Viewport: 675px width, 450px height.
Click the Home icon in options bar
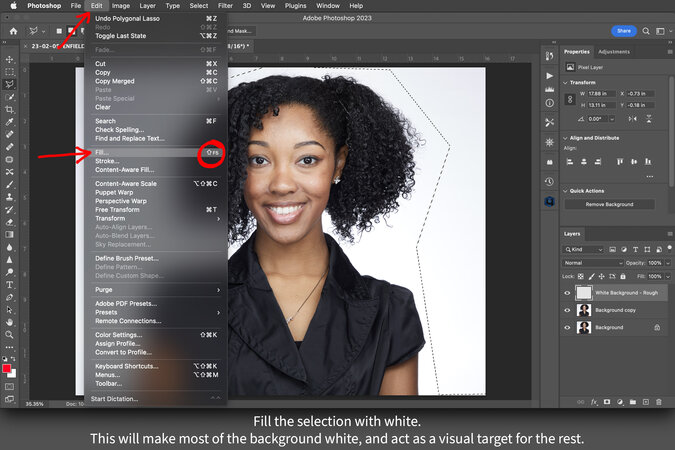[x=13, y=31]
